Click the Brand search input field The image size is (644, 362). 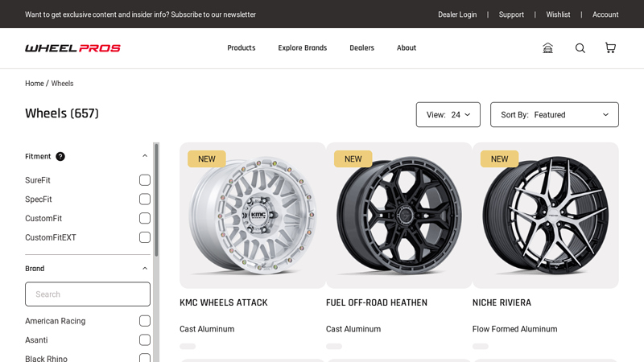[88, 294]
